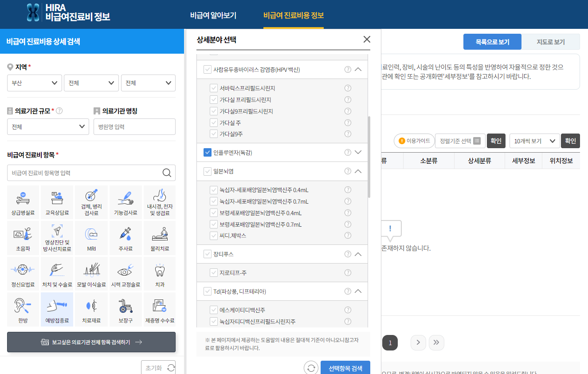
Task: Click the 한방 (oriental medicine) icon
Action: click(x=23, y=309)
